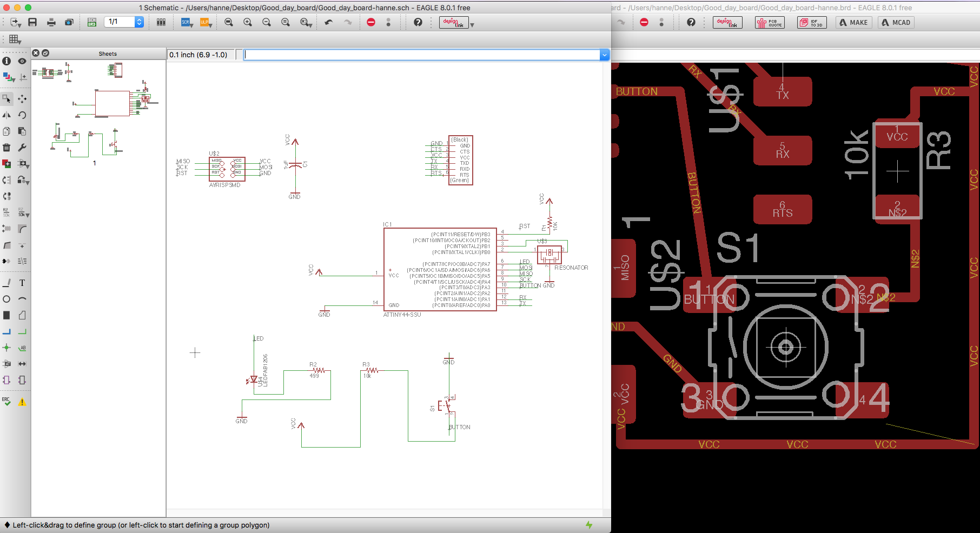Viewport: 980px width, 533px height.
Task: Select the Show (eye) tool
Action: (x=22, y=61)
